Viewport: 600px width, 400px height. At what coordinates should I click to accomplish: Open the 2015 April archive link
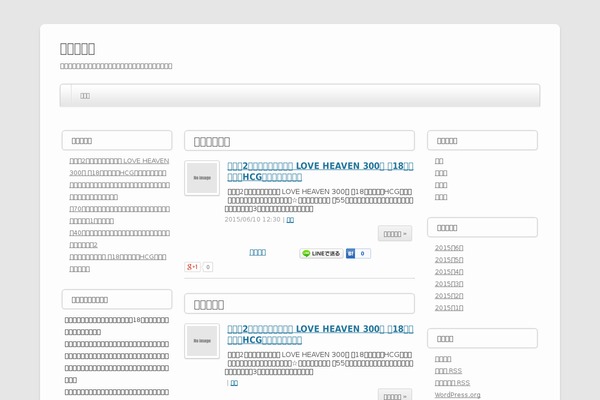click(x=449, y=271)
